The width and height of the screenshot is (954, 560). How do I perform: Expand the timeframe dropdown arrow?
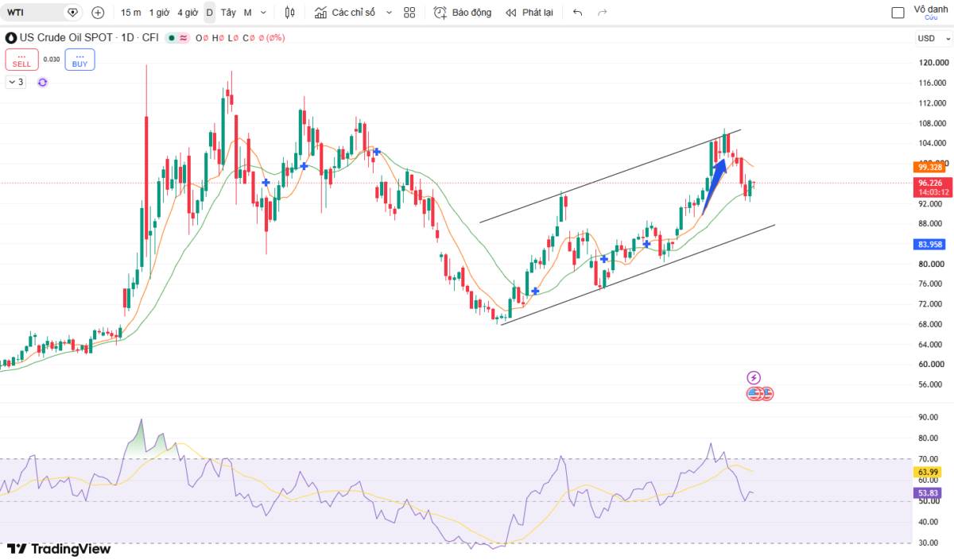click(264, 13)
